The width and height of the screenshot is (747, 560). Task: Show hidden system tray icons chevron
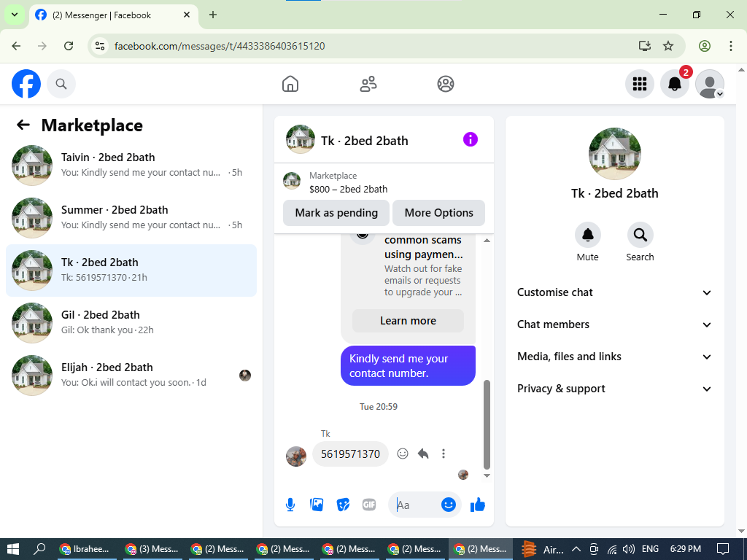point(576,549)
